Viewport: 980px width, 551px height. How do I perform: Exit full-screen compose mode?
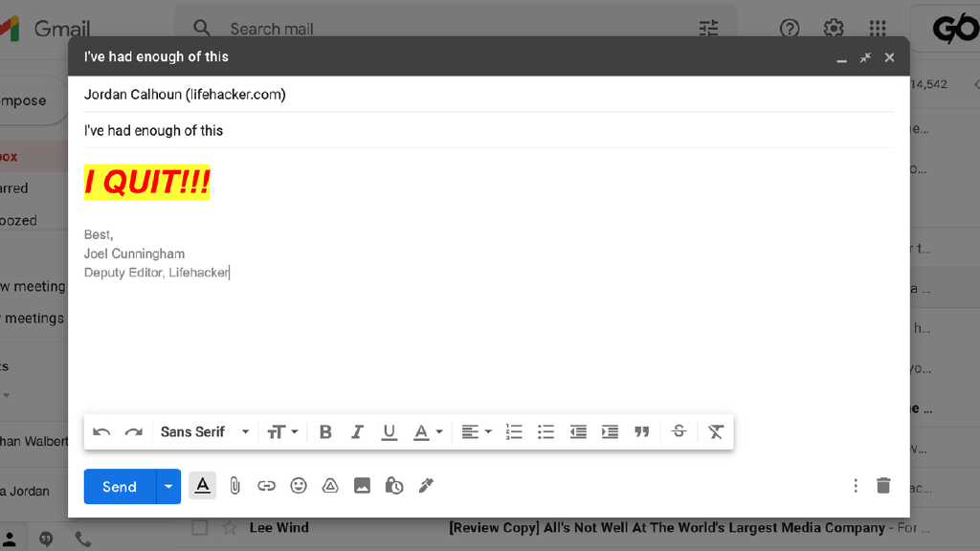coord(865,58)
